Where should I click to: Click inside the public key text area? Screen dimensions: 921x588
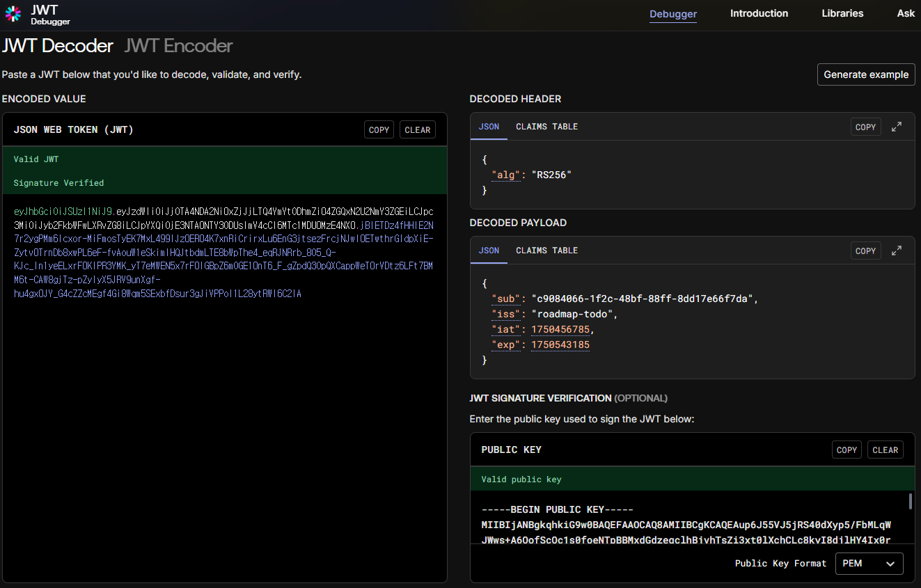pyautogui.click(x=689, y=518)
